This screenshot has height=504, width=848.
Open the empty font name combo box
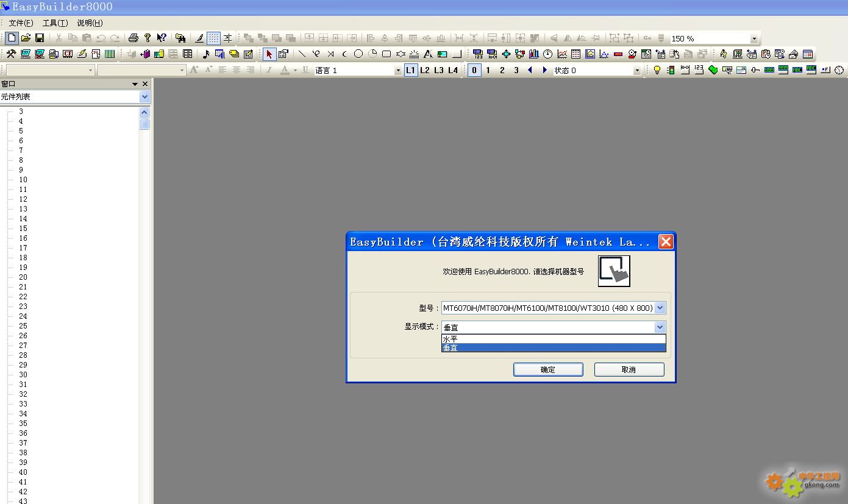point(50,70)
